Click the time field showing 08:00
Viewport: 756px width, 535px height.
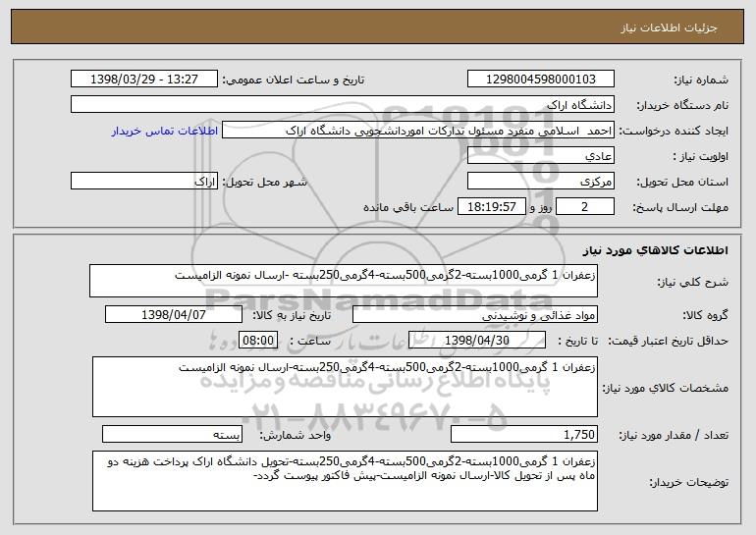click(x=258, y=340)
